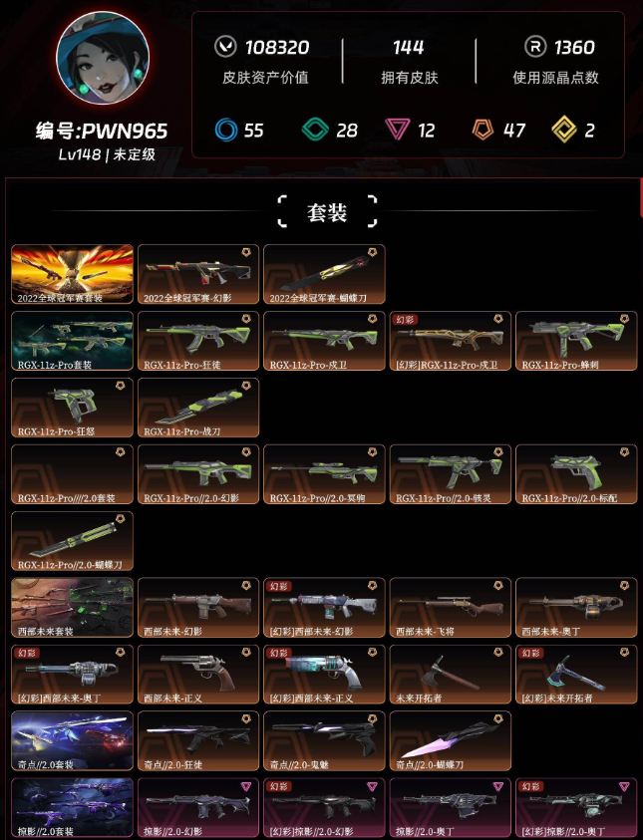Click the [幻彩]RGX-11z-Pro-戍卫 skin card
The image size is (643, 840).
click(x=451, y=341)
